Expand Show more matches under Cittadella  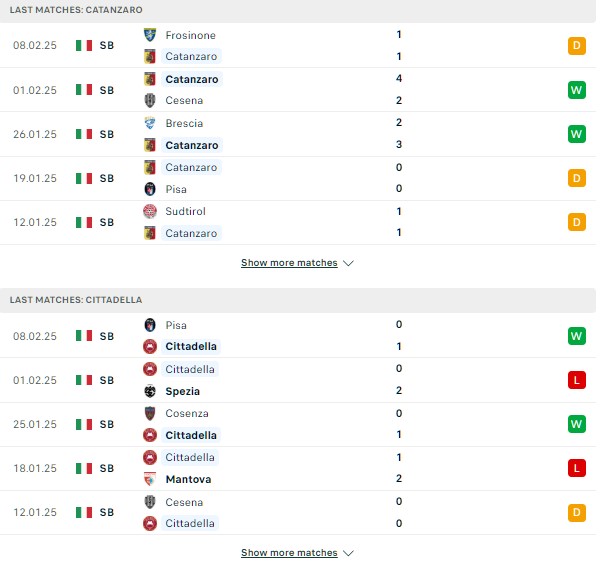(x=289, y=553)
